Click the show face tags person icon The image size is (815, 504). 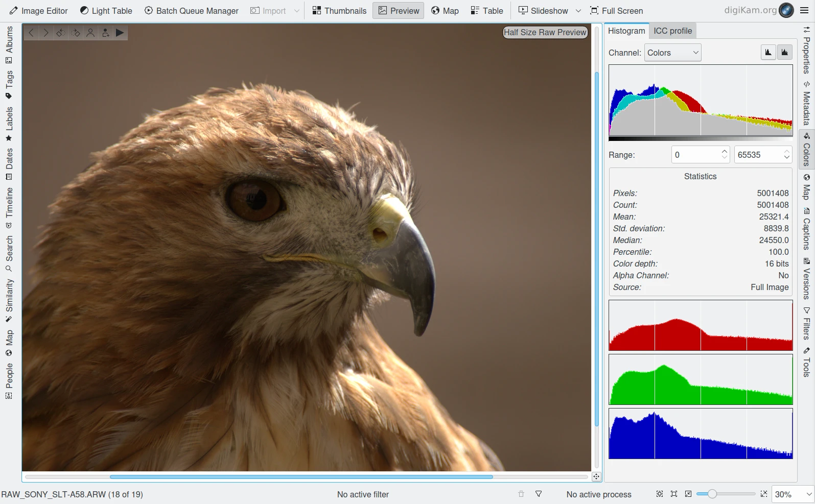[x=90, y=33]
